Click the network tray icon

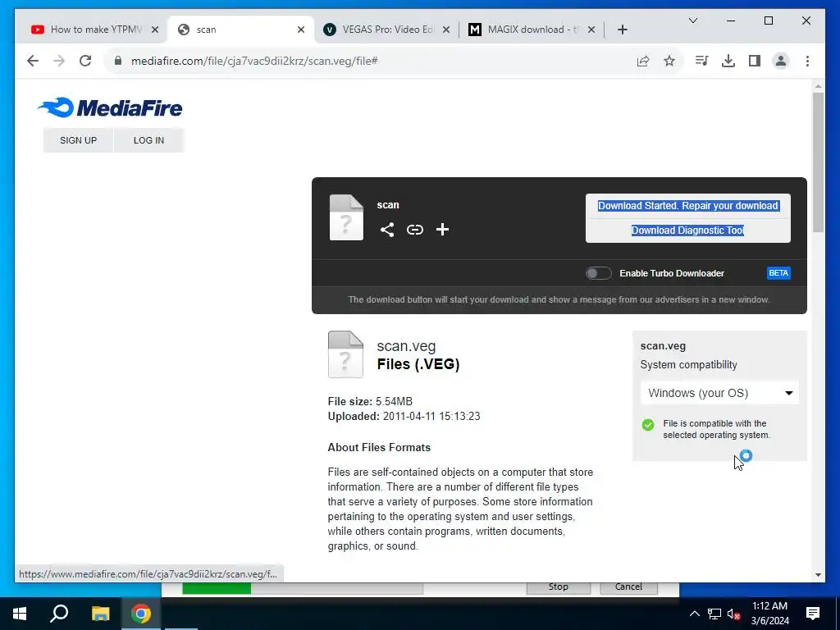coord(714,614)
